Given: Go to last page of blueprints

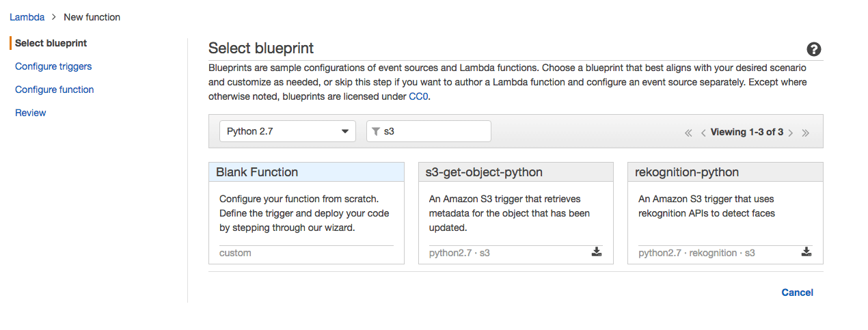Looking at the screenshot, I should (x=806, y=133).
